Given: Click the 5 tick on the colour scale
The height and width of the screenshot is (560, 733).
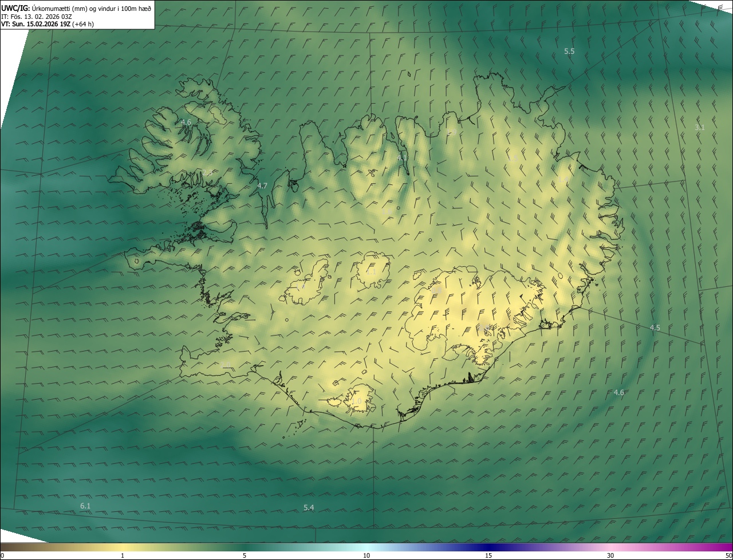Looking at the screenshot, I should (x=245, y=555).
